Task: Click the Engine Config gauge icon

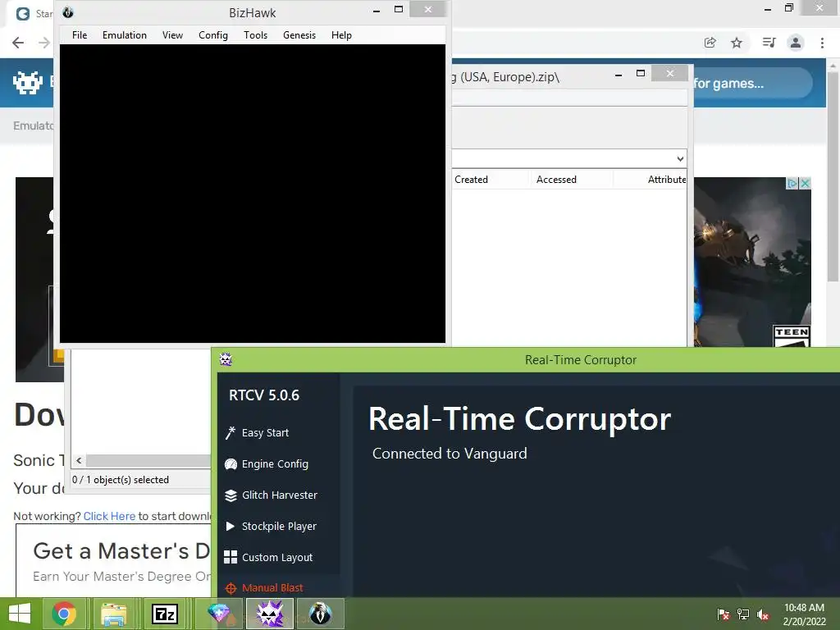Action: pos(231,464)
